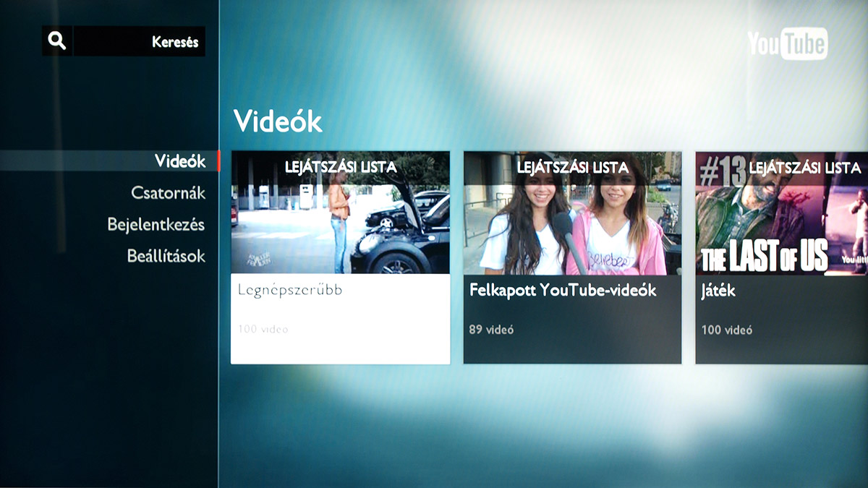868x488 pixels.
Task: Click the 100 videó count under Játék
Action: click(x=726, y=330)
